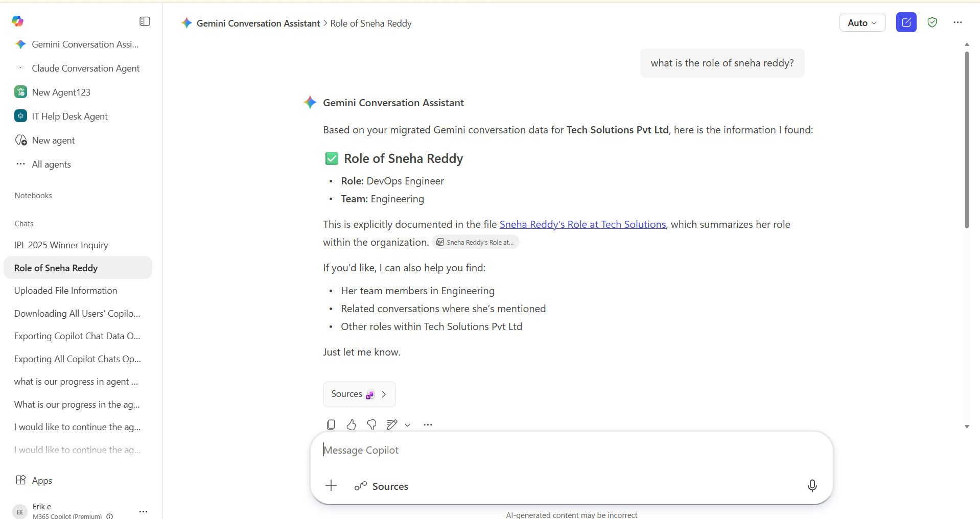Click 'Role: DevOps Engineer' text
Image resolution: width=980 pixels, height=519 pixels.
coord(392,181)
